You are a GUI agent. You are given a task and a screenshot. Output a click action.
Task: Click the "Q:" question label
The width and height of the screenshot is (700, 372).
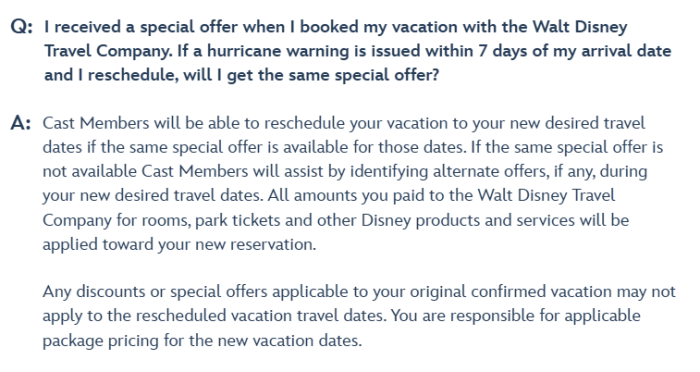click(21, 27)
